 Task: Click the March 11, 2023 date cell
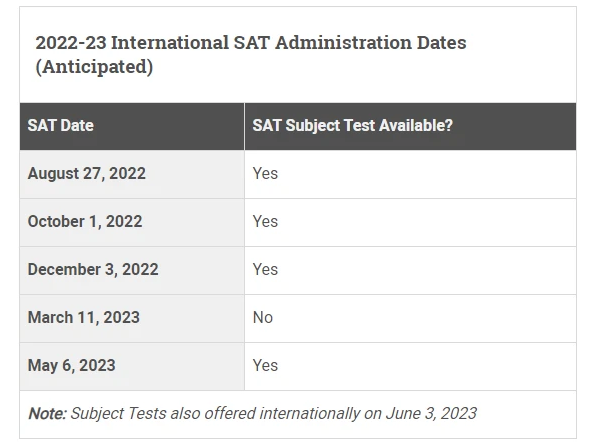pos(84,317)
